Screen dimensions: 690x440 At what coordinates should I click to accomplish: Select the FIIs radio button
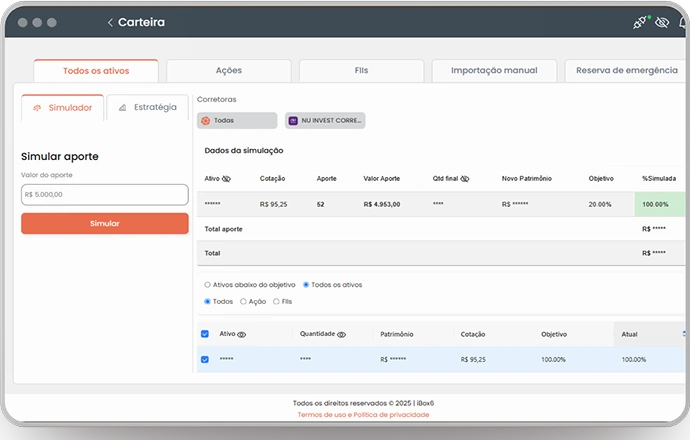pos(276,301)
